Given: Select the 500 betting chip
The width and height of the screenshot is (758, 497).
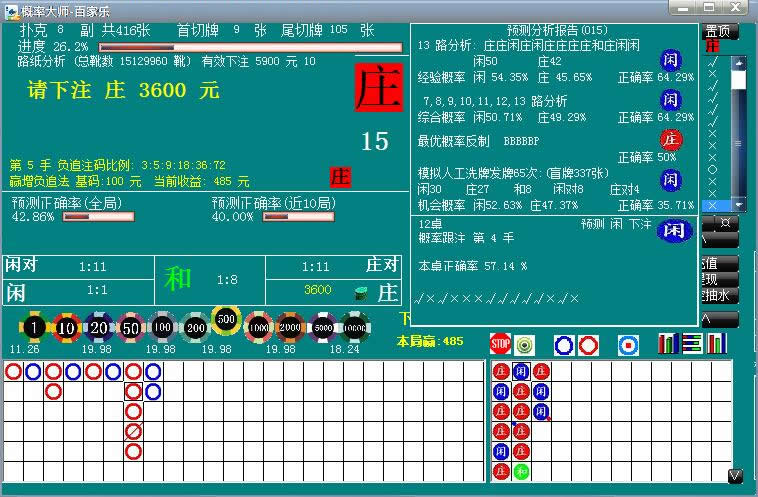Looking at the screenshot, I should coord(226,320).
